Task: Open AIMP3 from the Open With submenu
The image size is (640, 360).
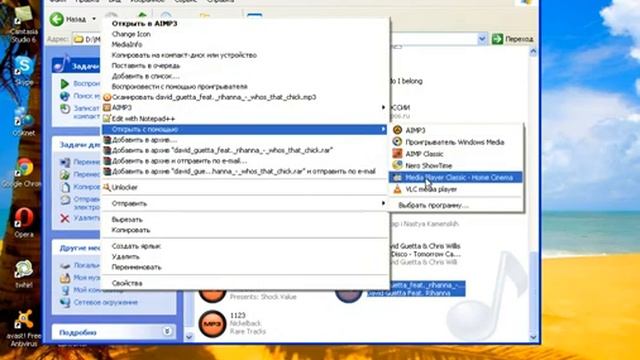Action: 456,130
